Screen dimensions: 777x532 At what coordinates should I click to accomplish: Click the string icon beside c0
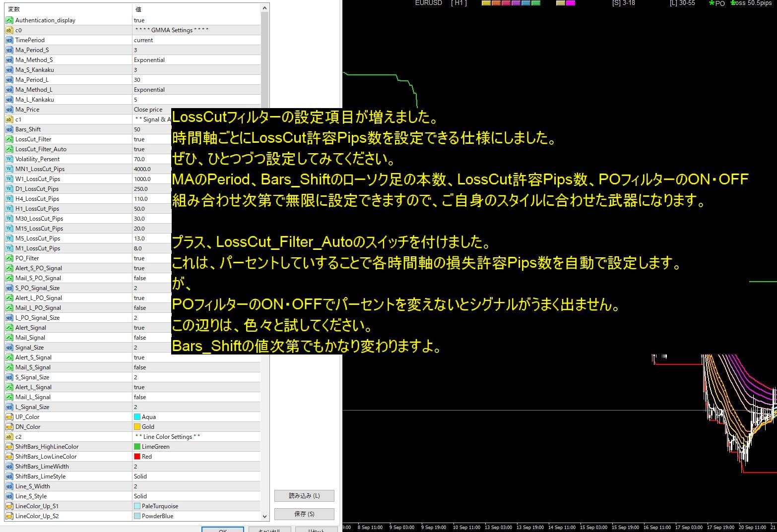(x=9, y=30)
